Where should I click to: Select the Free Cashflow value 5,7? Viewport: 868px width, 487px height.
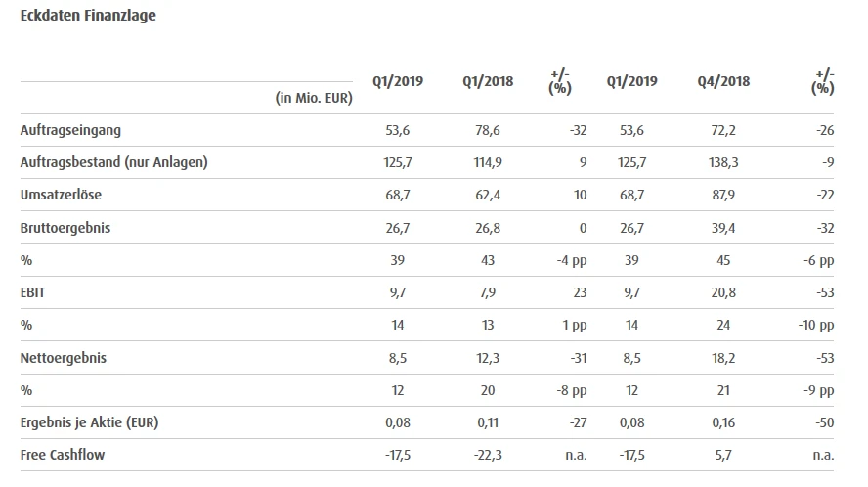point(724,455)
